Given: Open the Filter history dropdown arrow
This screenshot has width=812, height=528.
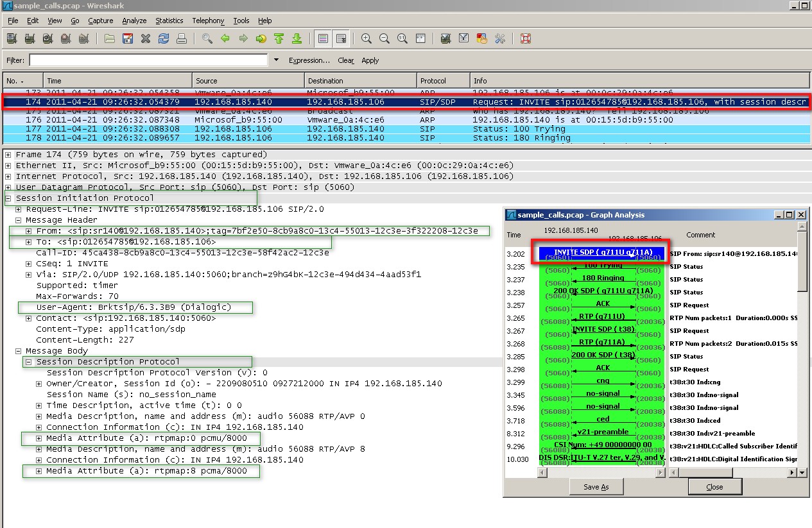Looking at the screenshot, I should click(277, 60).
